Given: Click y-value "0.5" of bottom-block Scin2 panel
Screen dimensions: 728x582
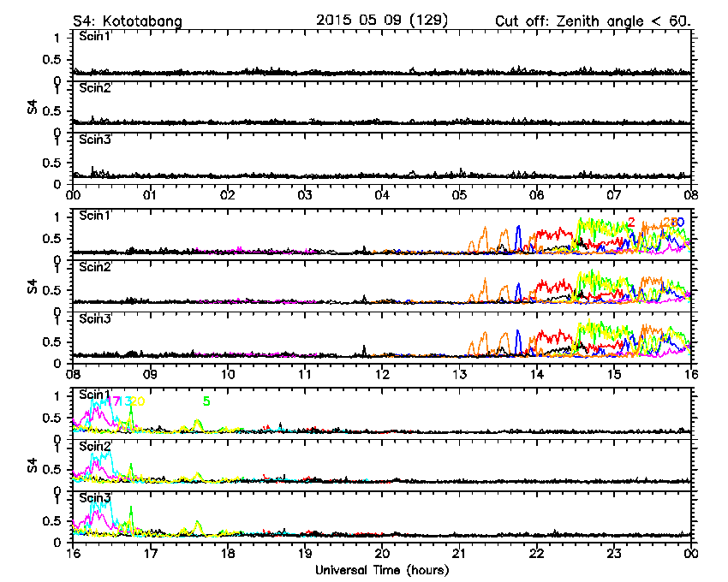Looking at the screenshot, I should point(51,470).
